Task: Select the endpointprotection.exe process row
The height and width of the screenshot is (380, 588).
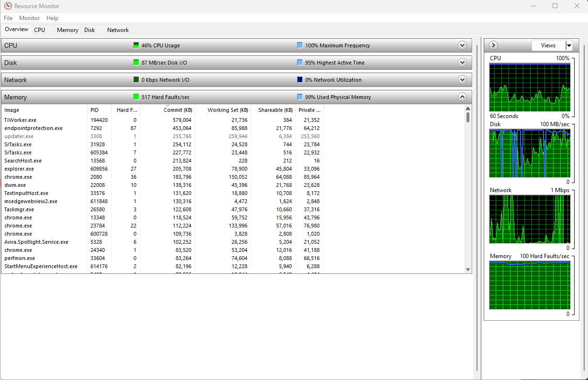Action: pos(162,128)
